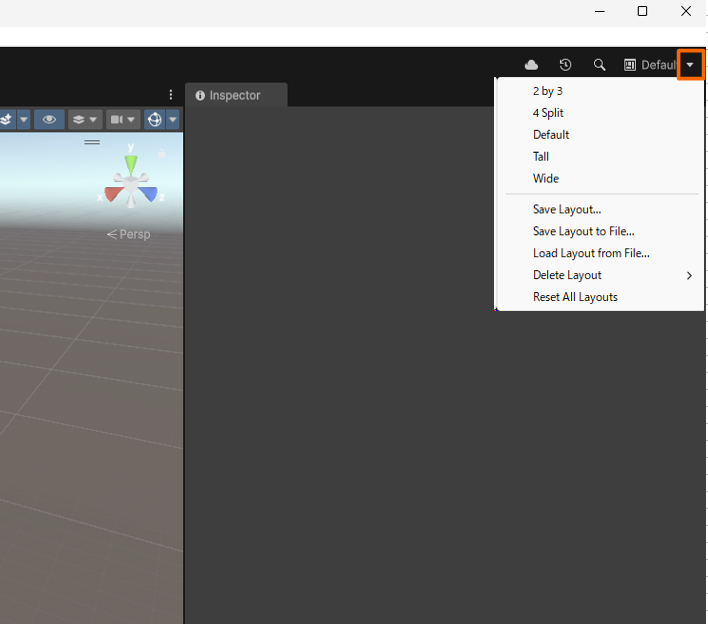Viewport: 708px width, 624px height.
Task: Toggle the gizmo rotation lock icon
Action: click(162, 154)
